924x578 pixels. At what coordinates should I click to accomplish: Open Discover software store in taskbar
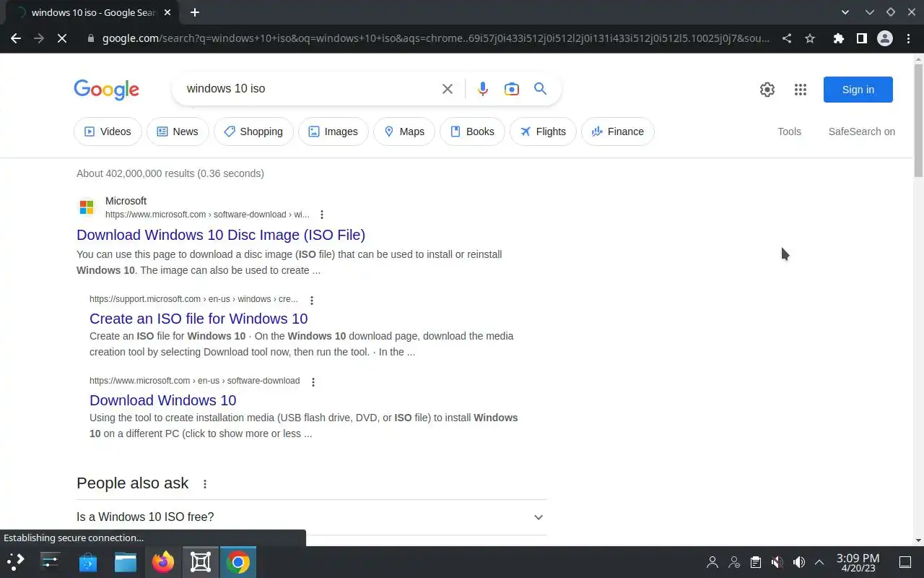pos(88,561)
